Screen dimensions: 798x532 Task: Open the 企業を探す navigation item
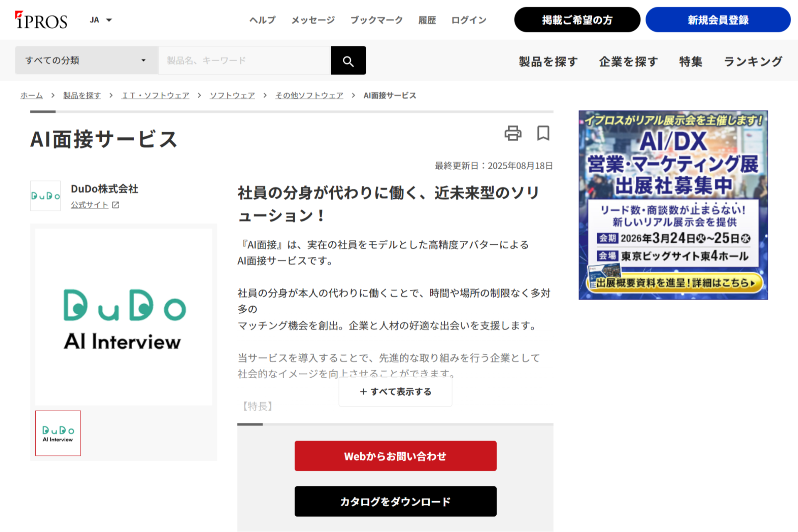click(628, 62)
